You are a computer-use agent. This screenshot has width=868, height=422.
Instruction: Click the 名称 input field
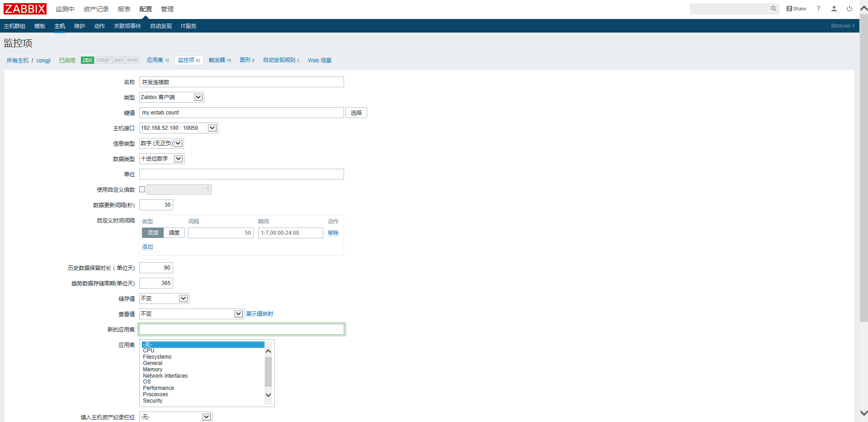[241, 82]
